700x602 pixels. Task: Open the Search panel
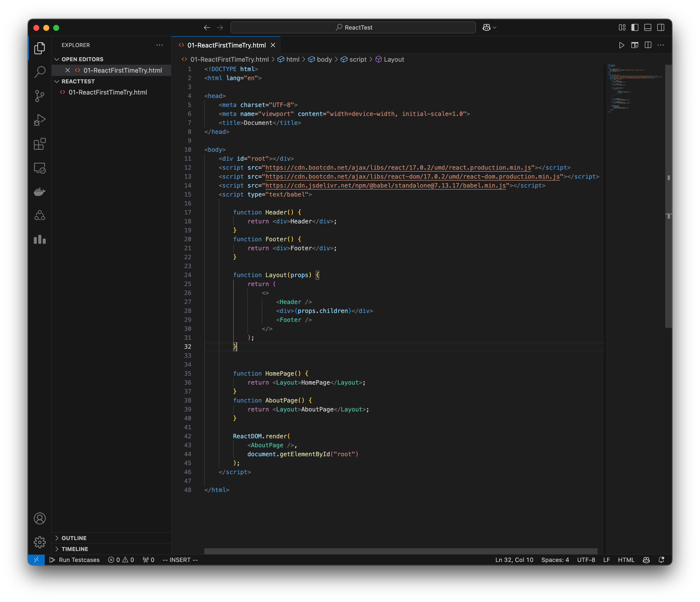click(40, 72)
